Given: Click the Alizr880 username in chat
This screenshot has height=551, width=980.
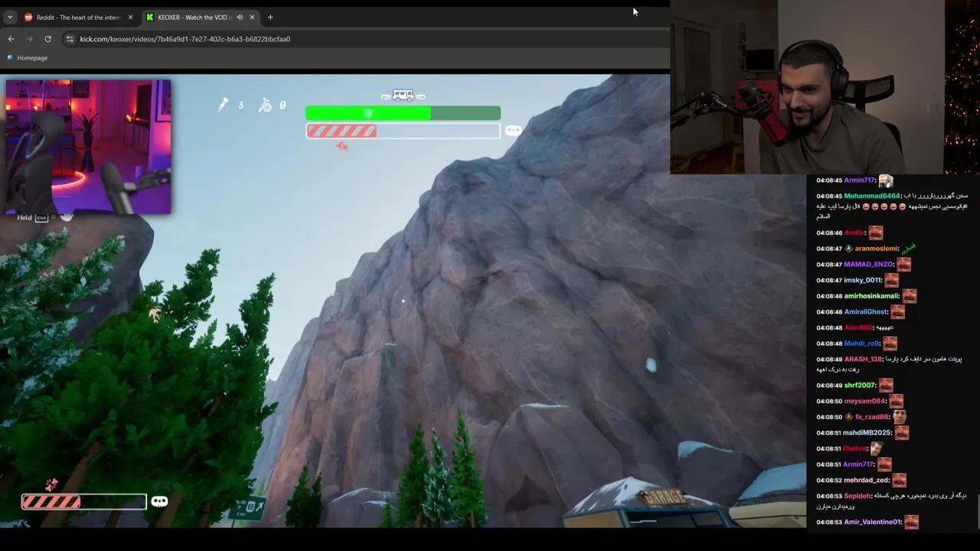Looking at the screenshot, I should (x=858, y=328).
